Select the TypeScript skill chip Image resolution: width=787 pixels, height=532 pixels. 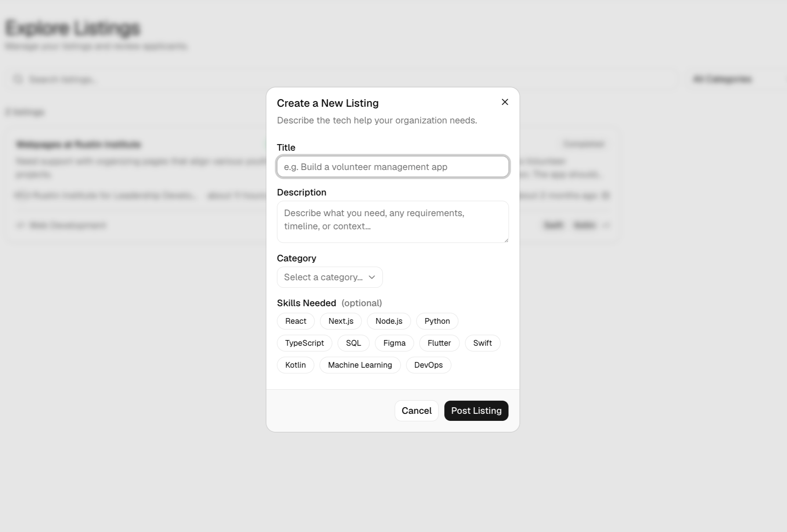pyautogui.click(x=305, y=343)
